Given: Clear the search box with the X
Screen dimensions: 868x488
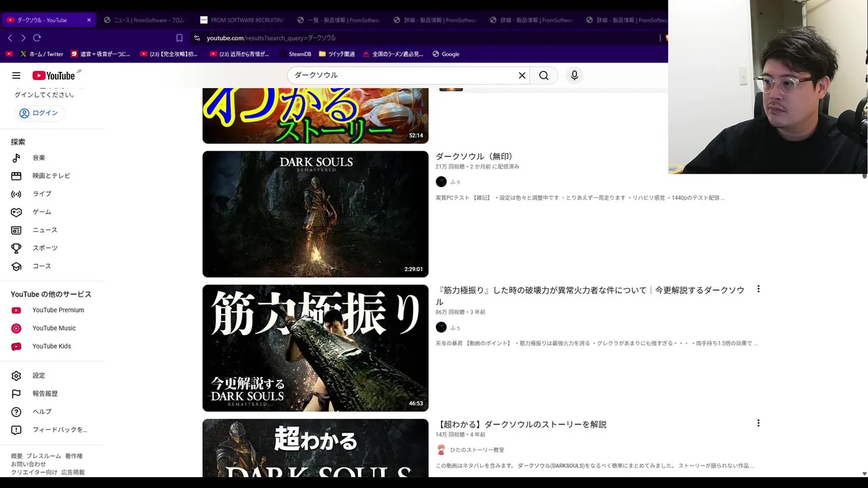Looking at the screenshot, I should (x=522, y=75).
